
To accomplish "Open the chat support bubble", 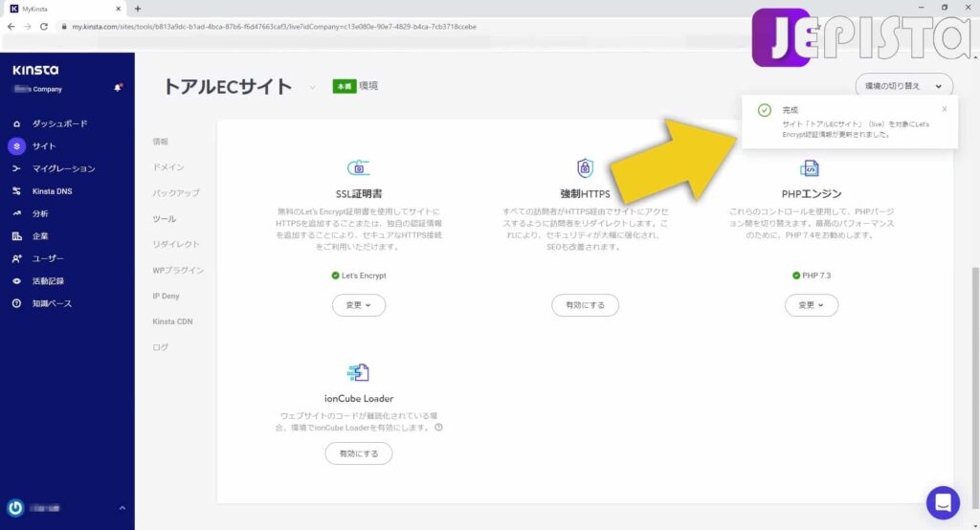I will pyautogui.click(x=943, y=502).
